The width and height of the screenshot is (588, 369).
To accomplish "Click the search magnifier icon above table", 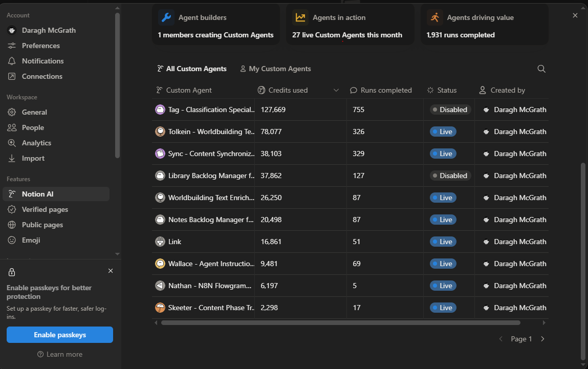I will click(541, 69).
